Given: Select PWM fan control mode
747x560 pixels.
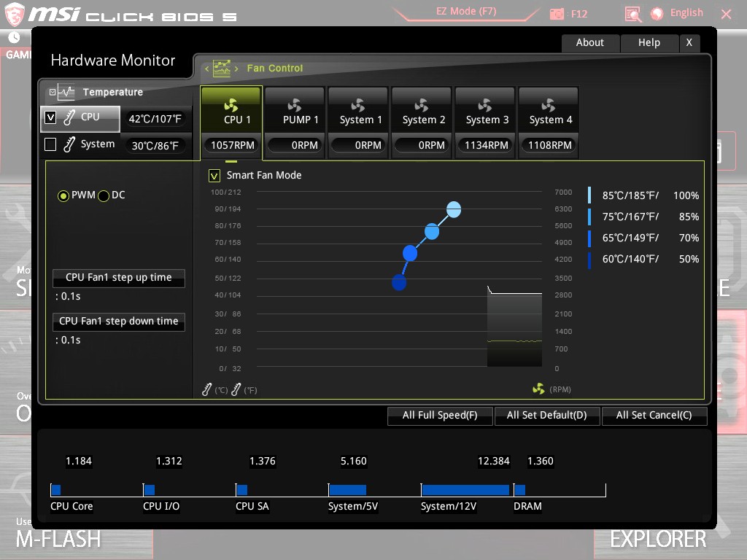Looking at the screenshot, I should (x=63, y=195).
